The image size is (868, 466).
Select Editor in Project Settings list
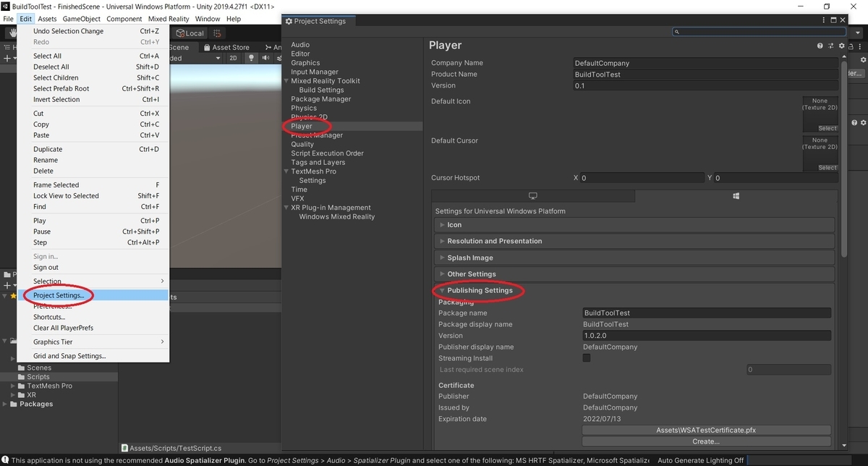click(x=300, y=54)
